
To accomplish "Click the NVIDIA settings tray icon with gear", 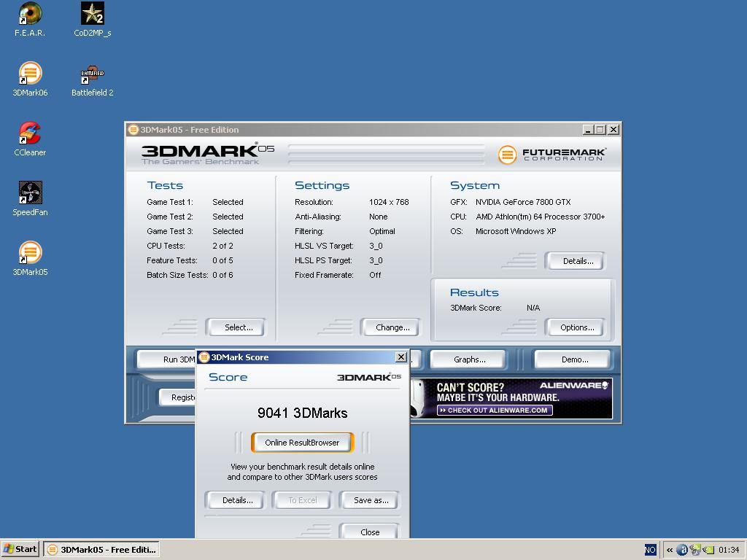I will [x=695, y=550].
